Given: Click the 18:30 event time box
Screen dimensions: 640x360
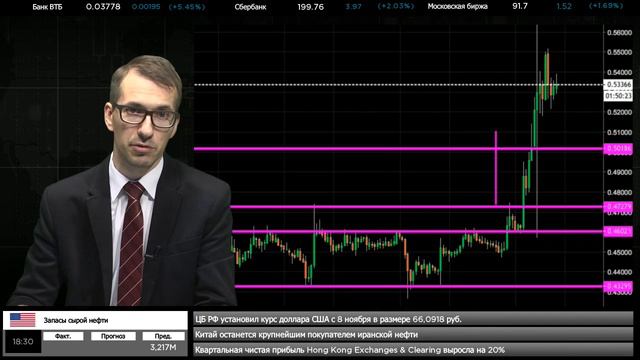Looking at the screenshot, I should coord(23,342).
